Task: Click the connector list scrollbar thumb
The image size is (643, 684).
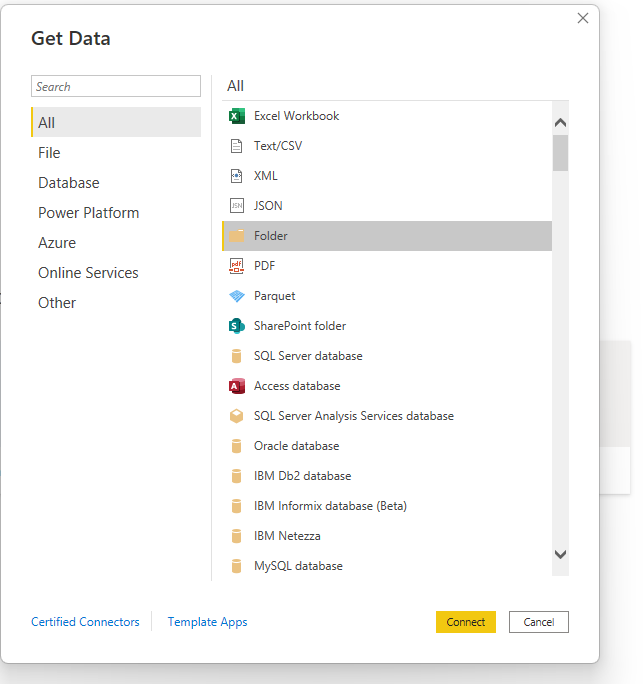Action: [x=561, y=153]
